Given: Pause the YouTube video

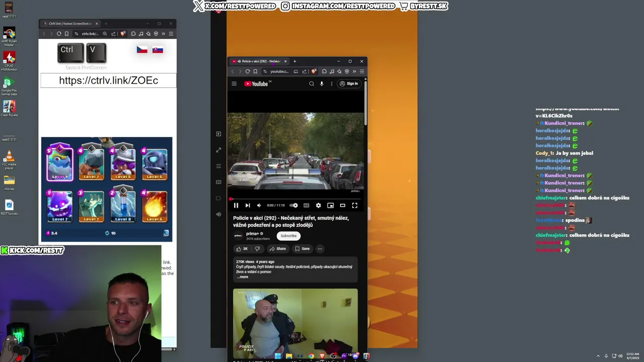Looking at the screenshot, I should pos(236,205).
